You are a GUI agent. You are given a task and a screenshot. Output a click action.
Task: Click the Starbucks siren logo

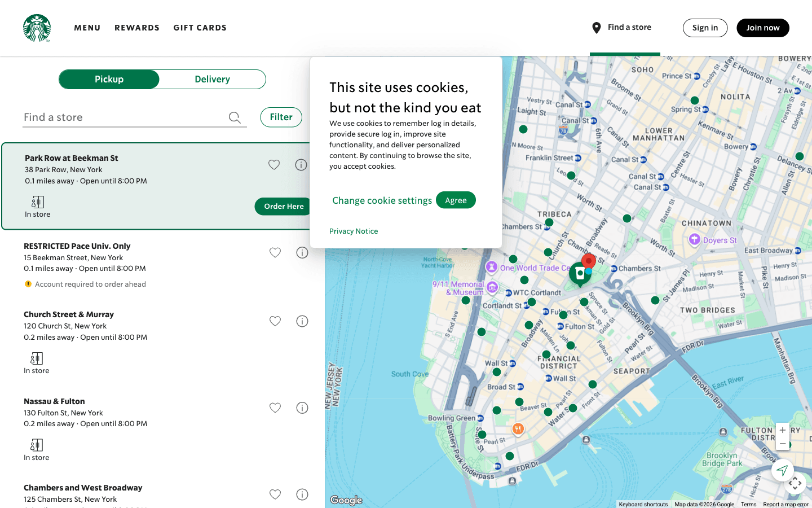pyautogui.click(x=37, y=28)
